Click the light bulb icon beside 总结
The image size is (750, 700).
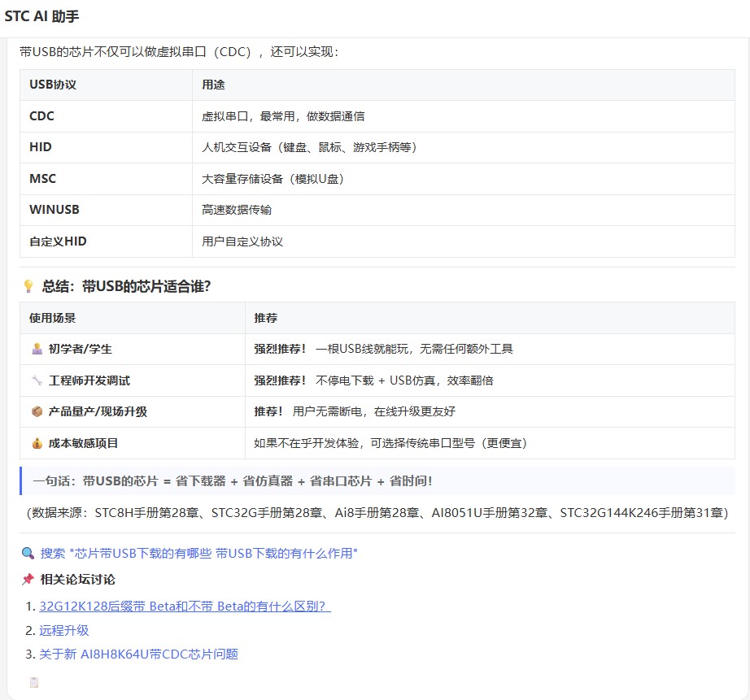coord(28,286)
